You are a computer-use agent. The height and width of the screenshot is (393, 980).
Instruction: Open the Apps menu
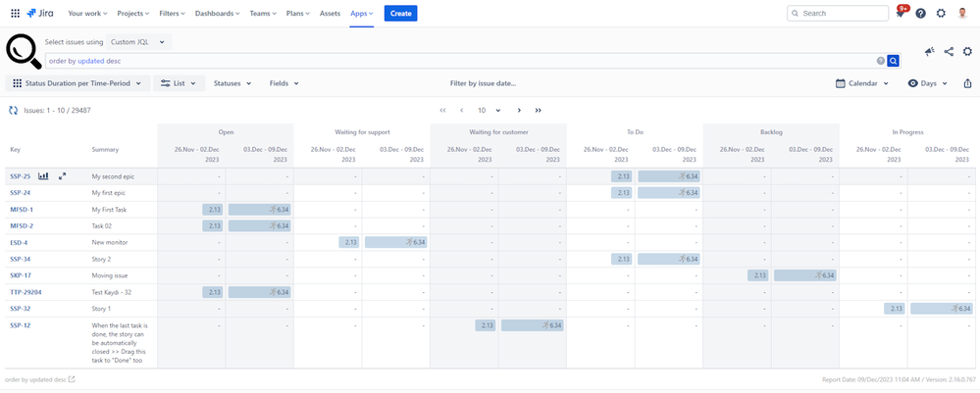click(x=362, y=13)
